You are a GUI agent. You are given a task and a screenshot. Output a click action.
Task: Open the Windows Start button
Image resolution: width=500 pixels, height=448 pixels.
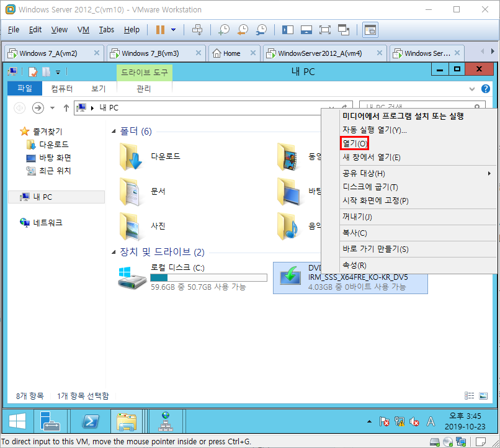(x=17, y=421)
